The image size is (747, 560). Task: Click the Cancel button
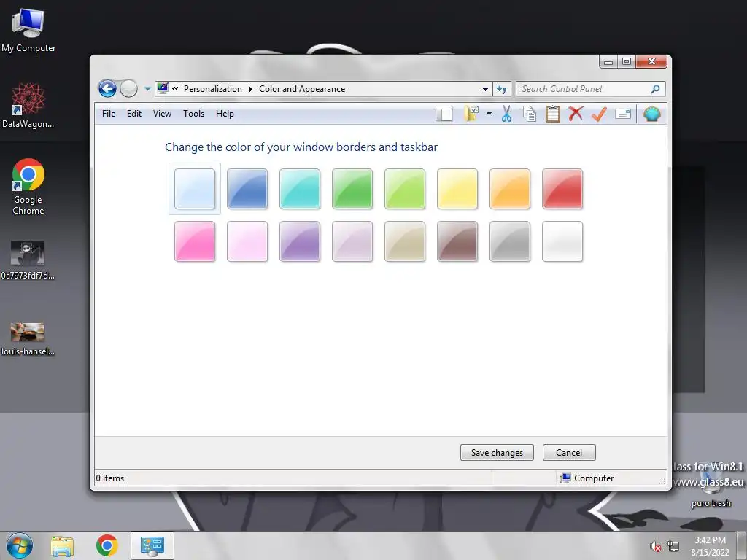(x=569, y=452)
